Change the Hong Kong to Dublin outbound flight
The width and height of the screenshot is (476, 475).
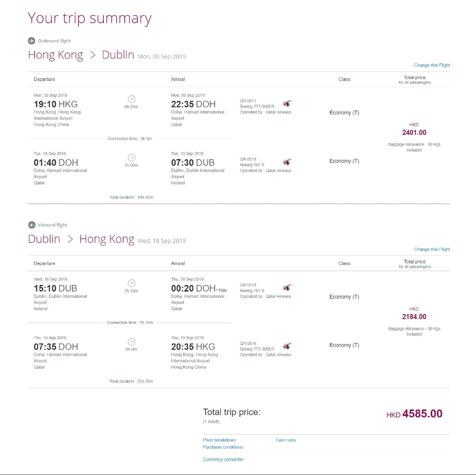point(432,65)
